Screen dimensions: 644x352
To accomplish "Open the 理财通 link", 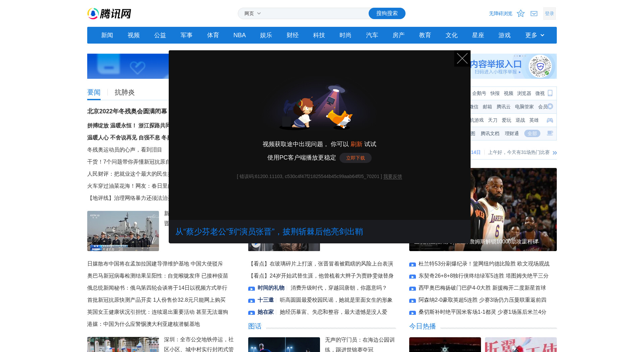I will click(x=512, y=133).
